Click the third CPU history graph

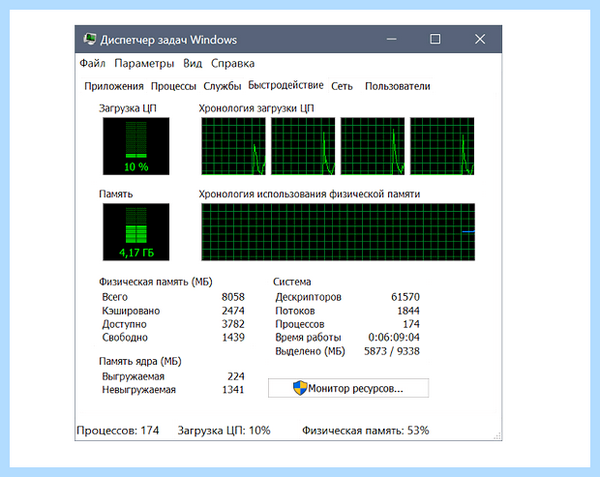pos(373,146)
